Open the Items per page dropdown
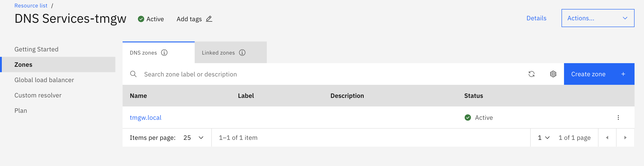This screenshot has height=166, width=644. click(x=194, y=138)
